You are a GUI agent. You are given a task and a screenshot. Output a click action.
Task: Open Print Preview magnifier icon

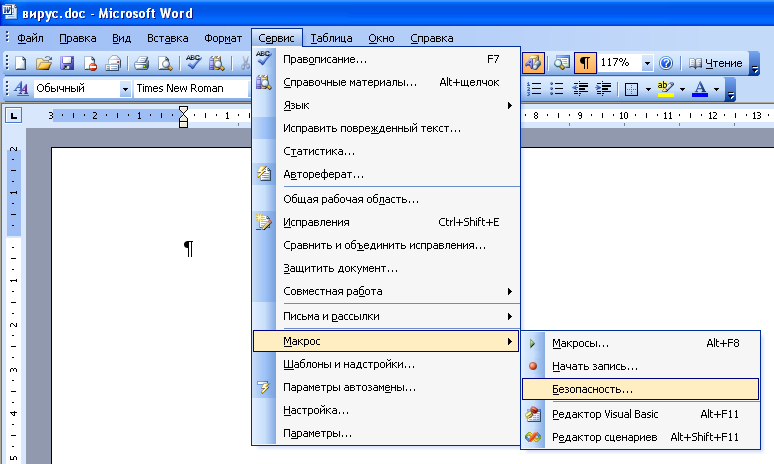click(x=164, y=63)
